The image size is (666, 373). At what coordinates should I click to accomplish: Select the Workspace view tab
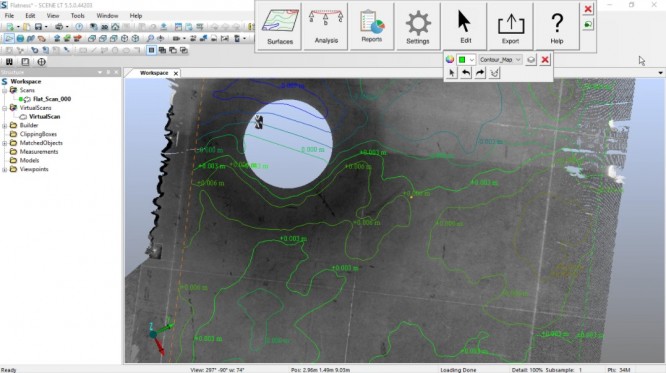pos(154,73)
